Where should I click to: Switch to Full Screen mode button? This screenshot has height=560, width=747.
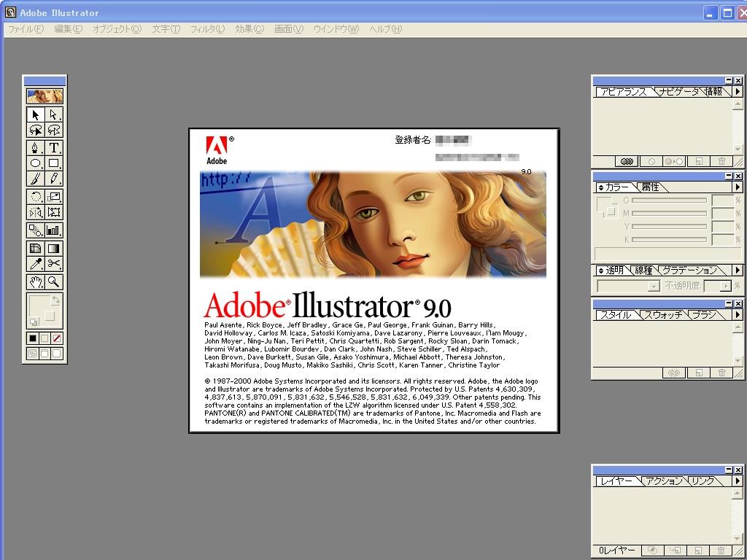pos(57,354)
